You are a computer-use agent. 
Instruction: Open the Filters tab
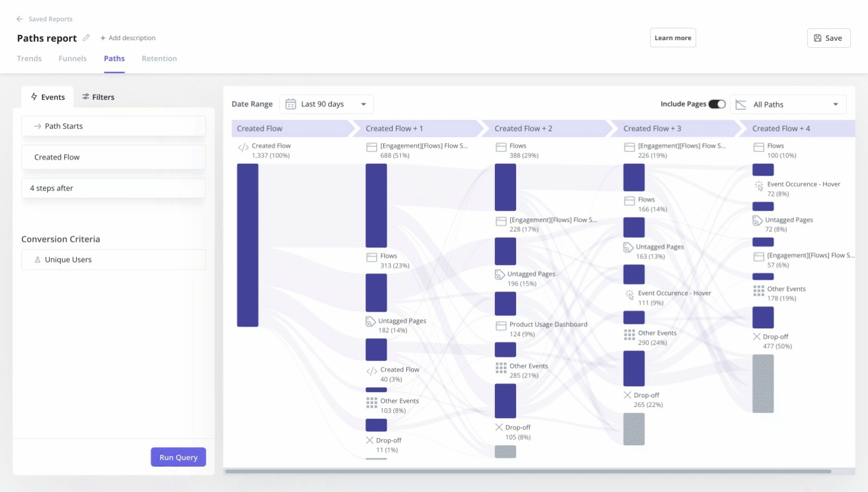[x=98, y=96]
